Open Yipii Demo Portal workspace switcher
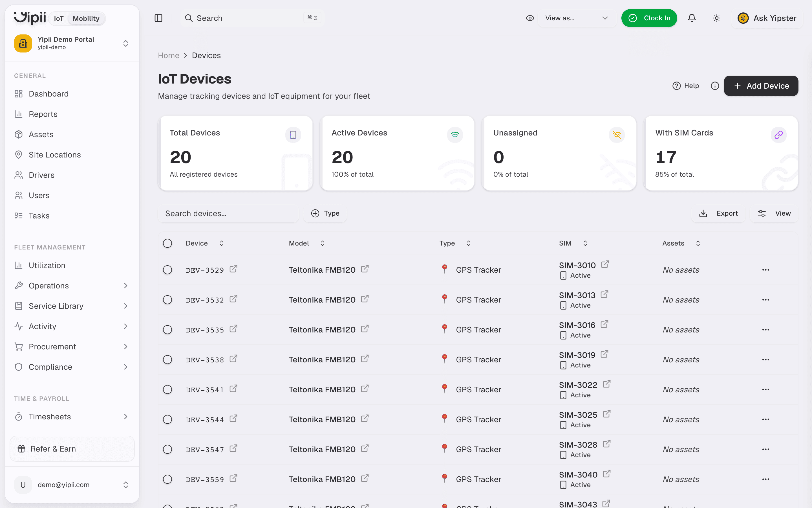Image resolution: width=812 pixels, height=508 pixels. 72,43
